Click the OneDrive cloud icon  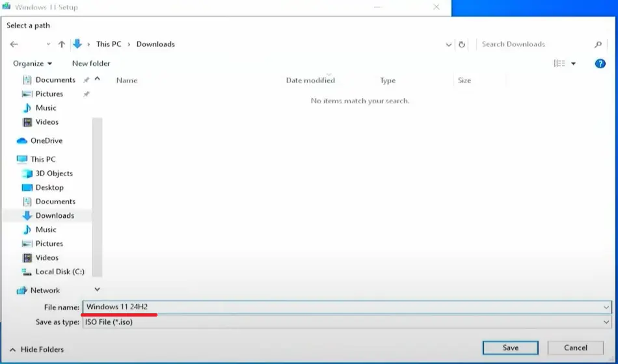click(x=21, y=140)
